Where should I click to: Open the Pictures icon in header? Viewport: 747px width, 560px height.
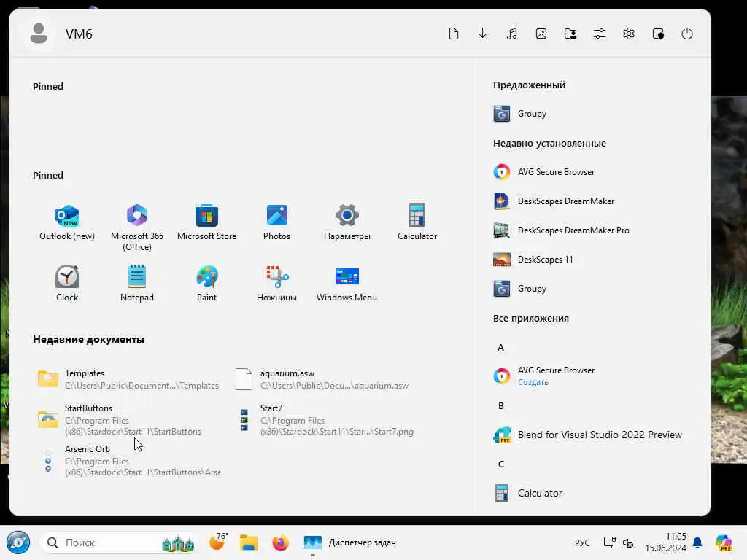pos(541,34)
